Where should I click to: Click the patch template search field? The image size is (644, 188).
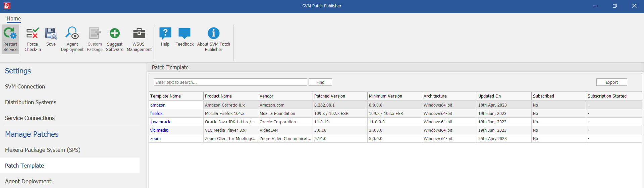(x=230, y=82)
